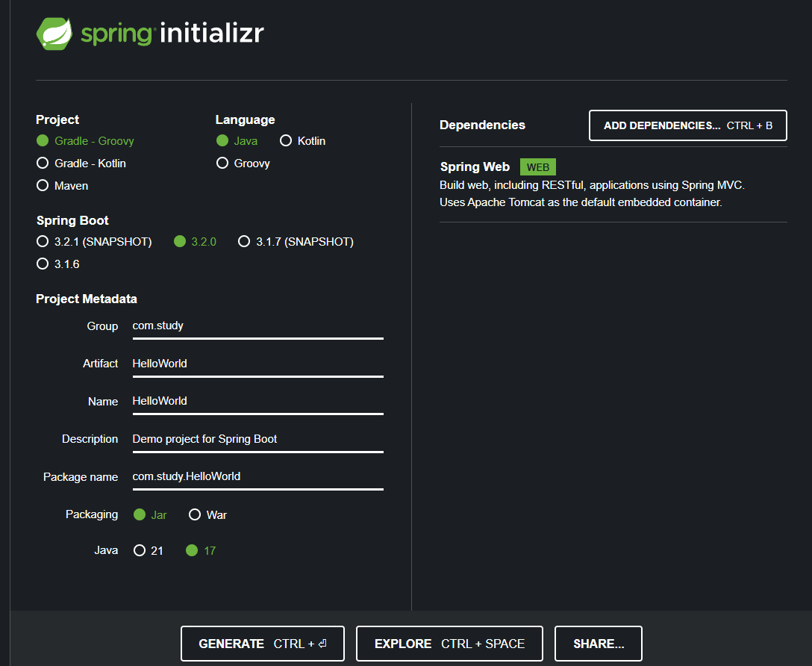Screen dimensions: 812x666
Task: Click the 'initializr' title text
Action: 212,33
